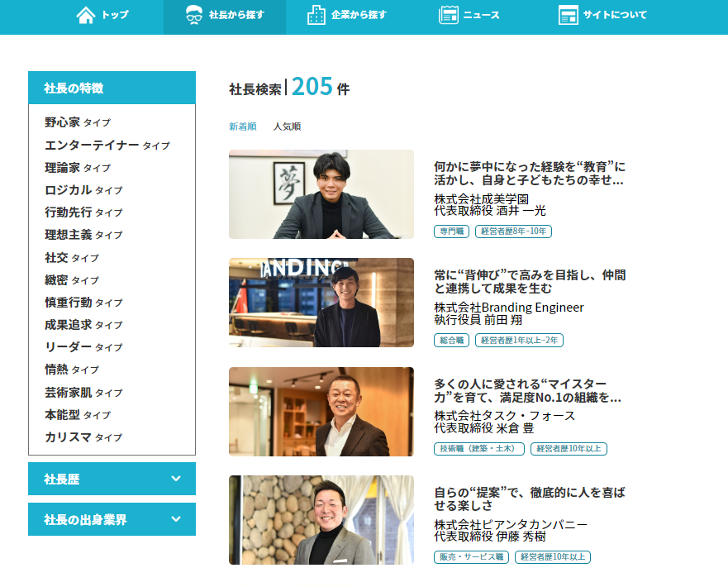728x587 pixels.
Task: Click the 技術職（建築・土木） tag
Action: point(479,449)
